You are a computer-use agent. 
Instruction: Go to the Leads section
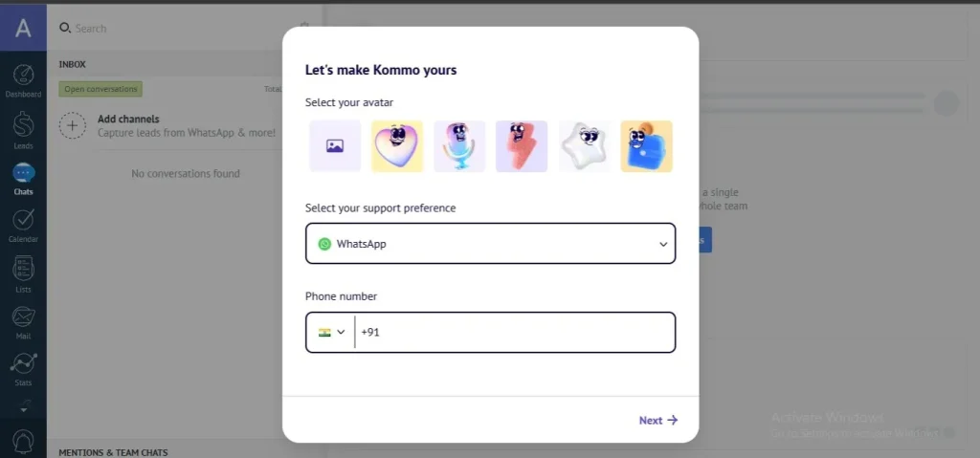pos(23,129)
